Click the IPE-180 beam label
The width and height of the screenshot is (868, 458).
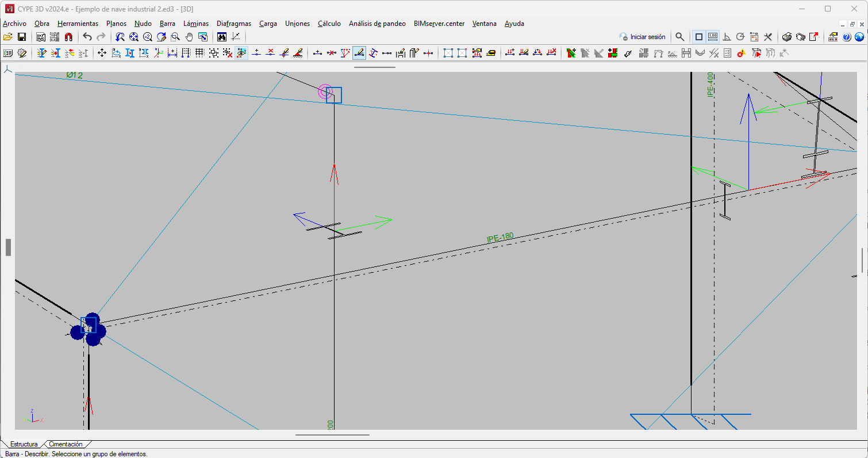pos(500,237)
